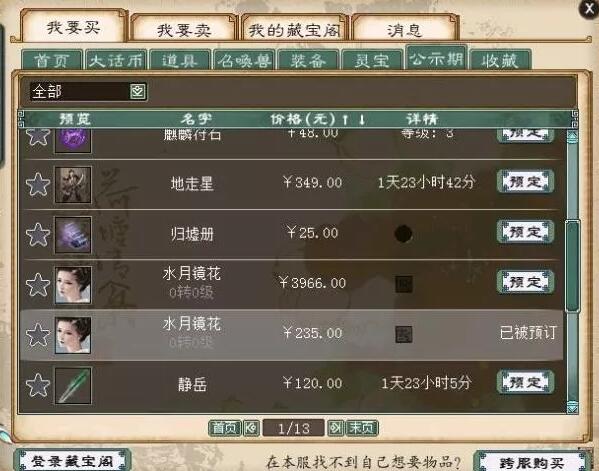599x471 pixels.
Task: Go to previous page arrow
Action: coord(251,428)
